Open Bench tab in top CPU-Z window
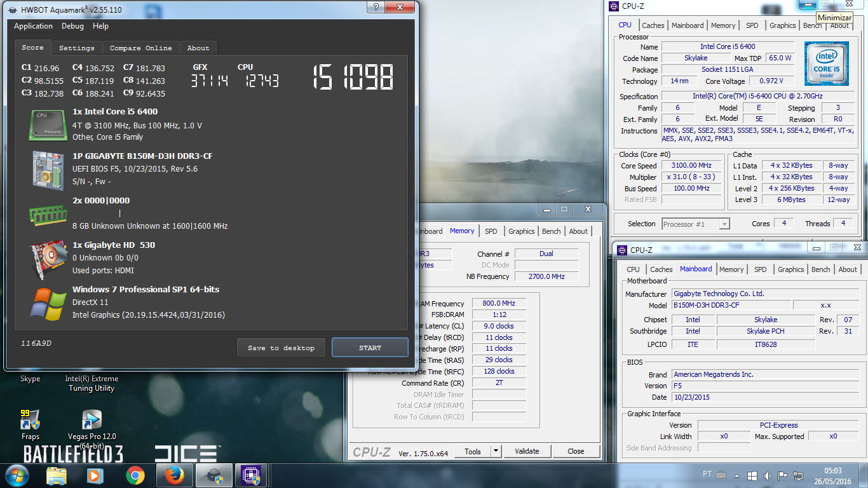The width and height of the screenshot is (868, 488). tap(812, 25)
